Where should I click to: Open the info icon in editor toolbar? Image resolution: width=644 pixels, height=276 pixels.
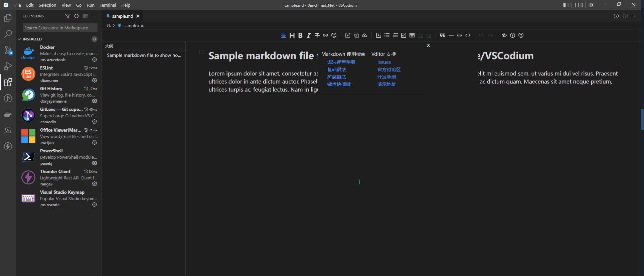pyautogui.click(x=512, y=35)
